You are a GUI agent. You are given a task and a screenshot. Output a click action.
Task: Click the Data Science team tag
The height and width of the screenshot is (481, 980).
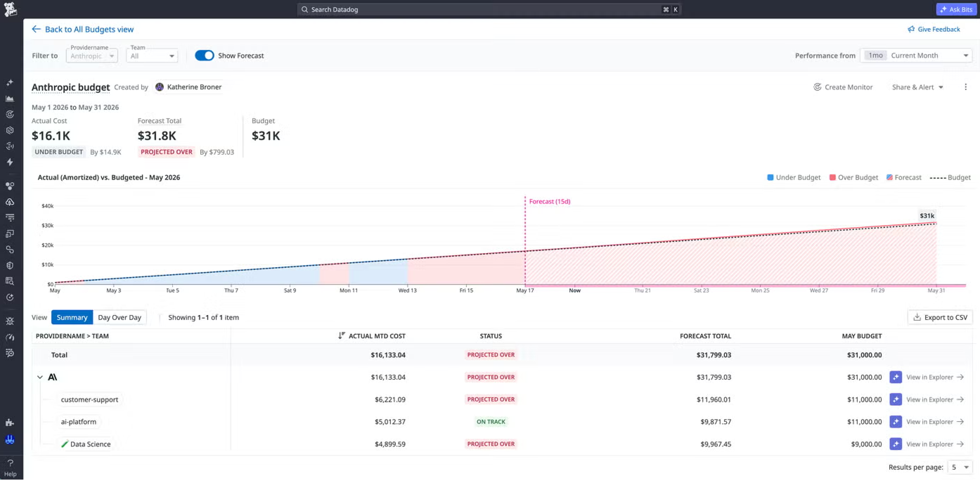coord(86,444)
